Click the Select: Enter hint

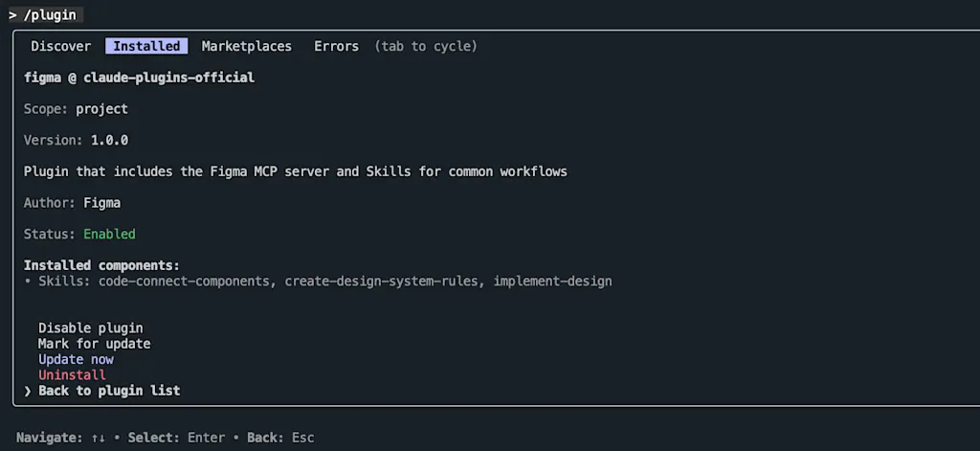[x=176, y=438]
